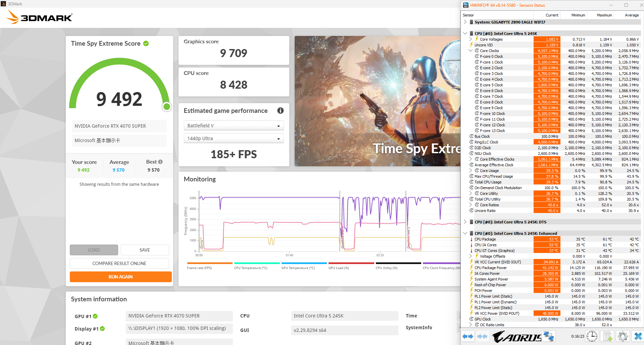Viewport: 644px width, 345px height.
Task: Expand Core Effective Clocks row
Action: pyautogui.click(x=470, y=159)
